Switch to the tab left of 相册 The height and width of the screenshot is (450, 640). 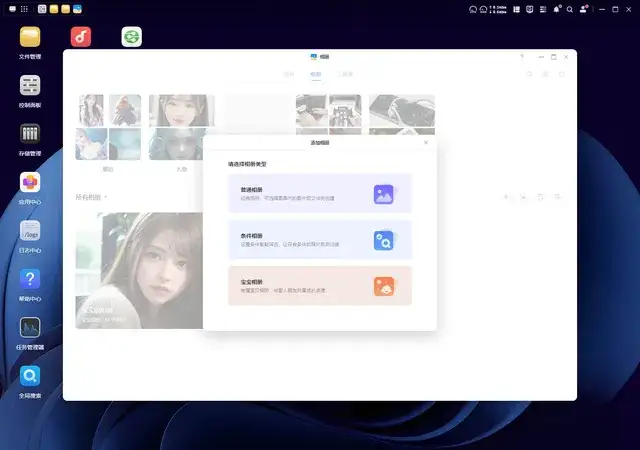[x=289, y=74]
